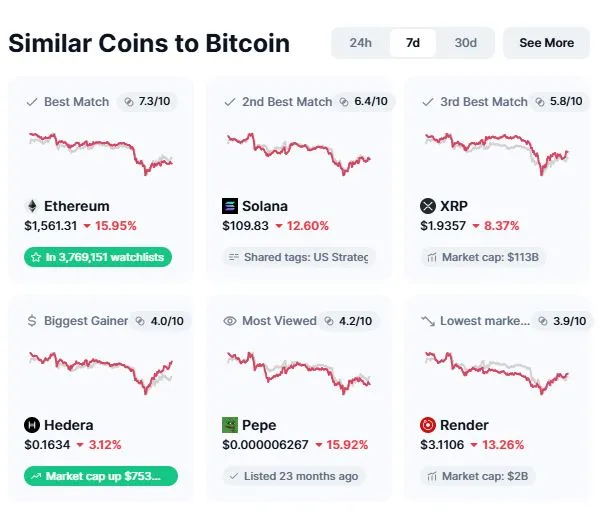This screenshot has width=601, height=524.
Task: Click the Hedera coin logo icon
Action: (32, 425)
